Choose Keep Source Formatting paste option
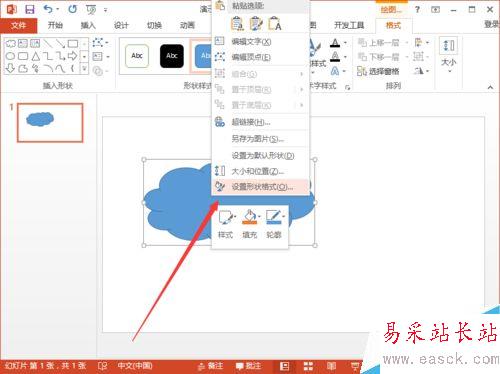The width and height of the screenshot is (500, 374). pos(237,24)
